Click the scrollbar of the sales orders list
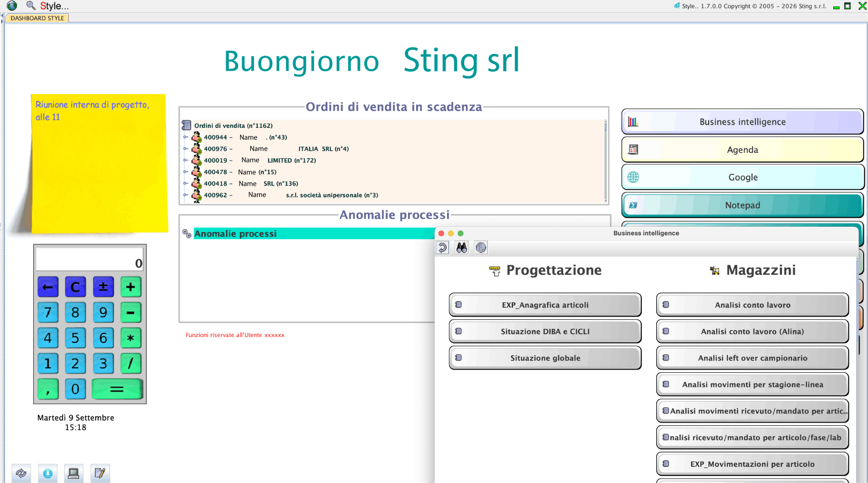Image resolution: width=868 pixels, height=483 pixels. (605, 160)
